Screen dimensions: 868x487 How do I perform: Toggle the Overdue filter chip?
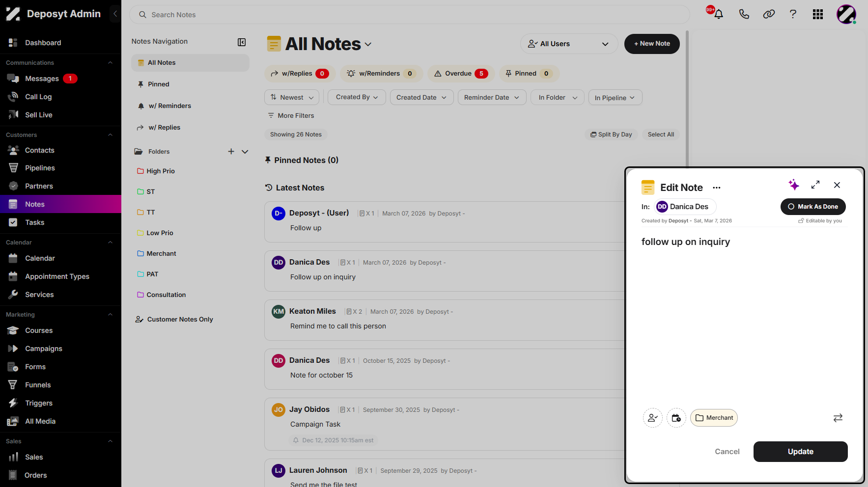click(461, 74)
